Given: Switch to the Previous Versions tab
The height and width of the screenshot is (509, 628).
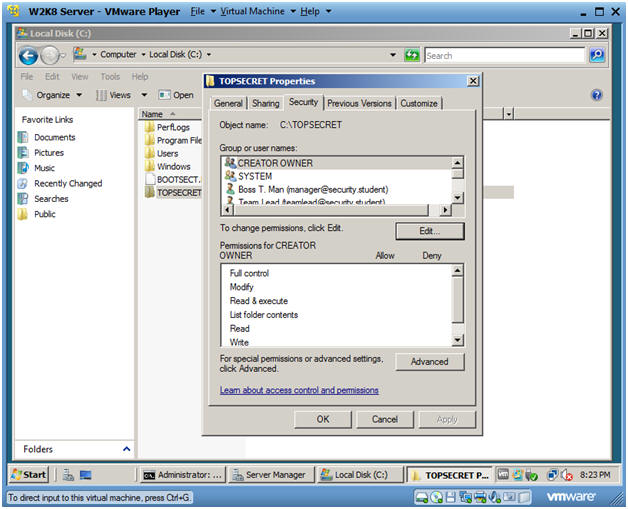Looking at the screenshot, I should [359, 103].
